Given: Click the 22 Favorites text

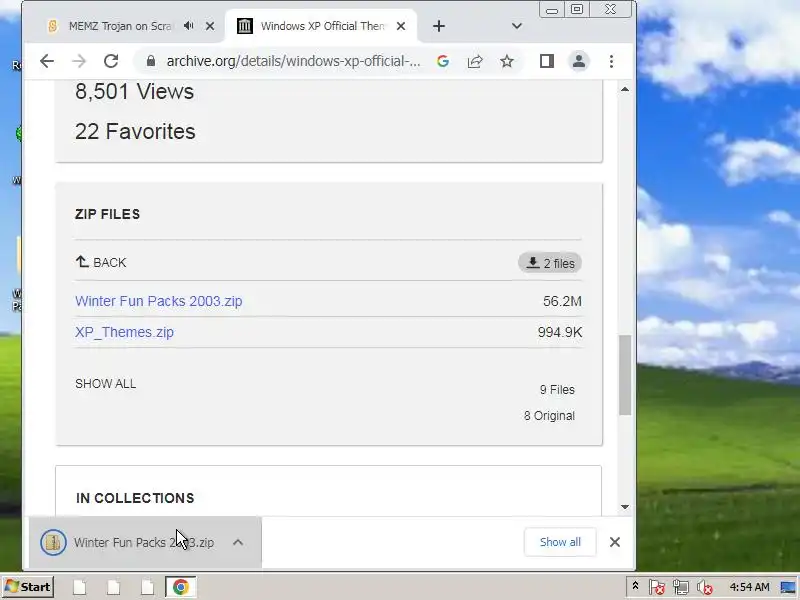Looking at the screenshot, I should pos(135,132).
